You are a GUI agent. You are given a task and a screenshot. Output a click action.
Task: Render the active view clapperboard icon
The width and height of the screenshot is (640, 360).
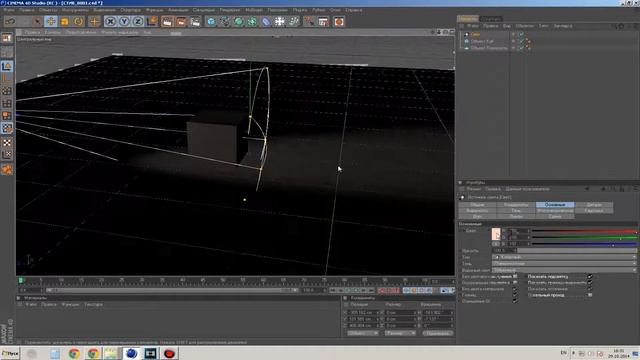[x=167, y=21]
